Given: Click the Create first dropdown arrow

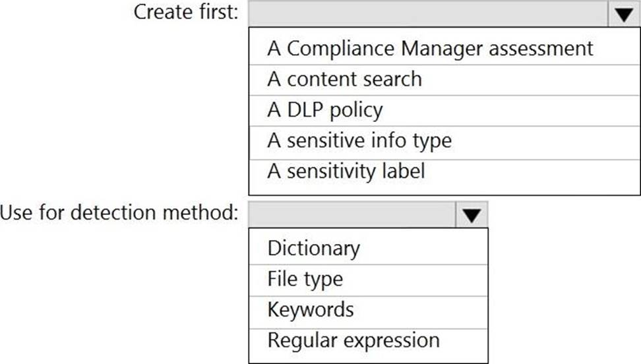Looking at the screenshot, I should pos(624,15).
